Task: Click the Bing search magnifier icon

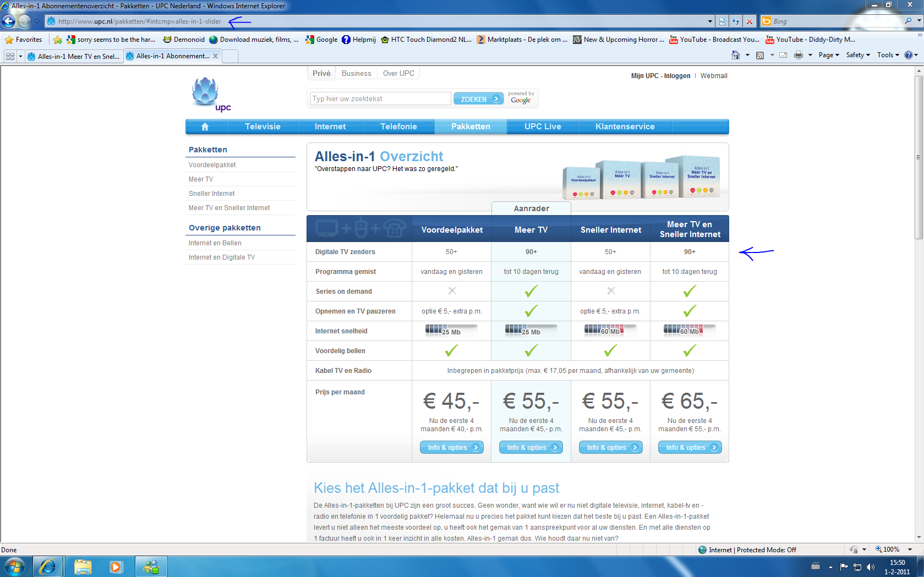Action: click(908, 21)
